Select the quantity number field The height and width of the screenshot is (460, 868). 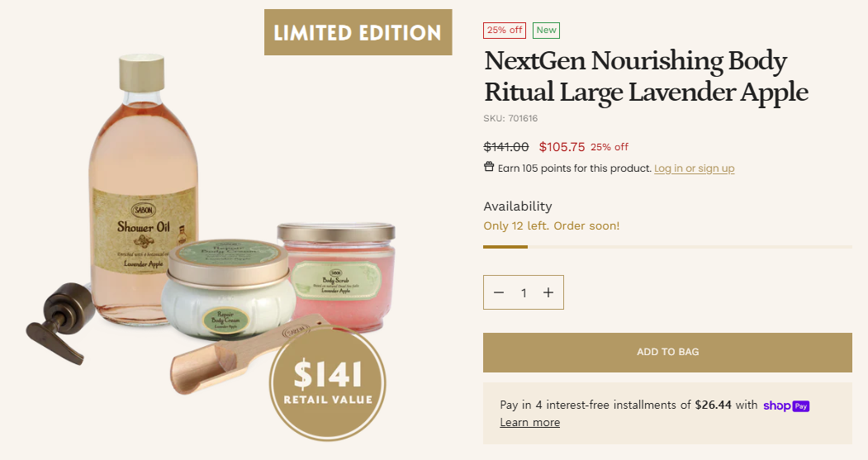[x=524, y=292]
